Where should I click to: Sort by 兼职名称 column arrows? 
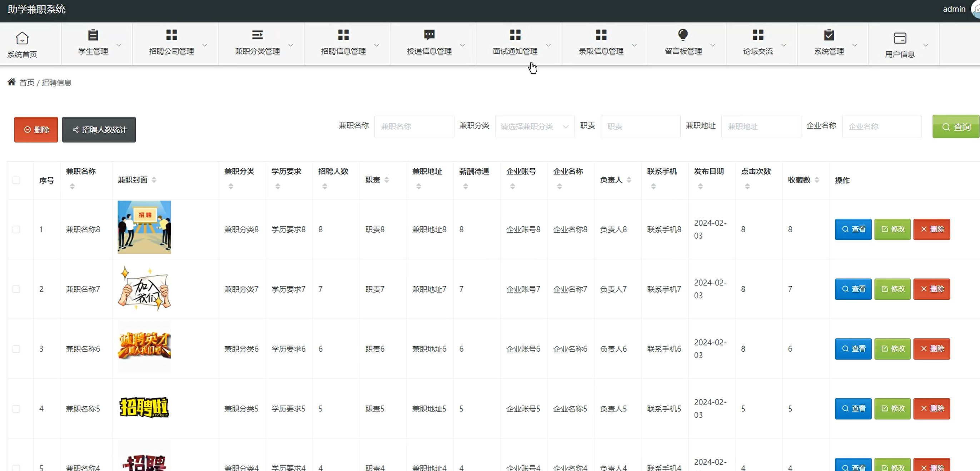[72, 187]
